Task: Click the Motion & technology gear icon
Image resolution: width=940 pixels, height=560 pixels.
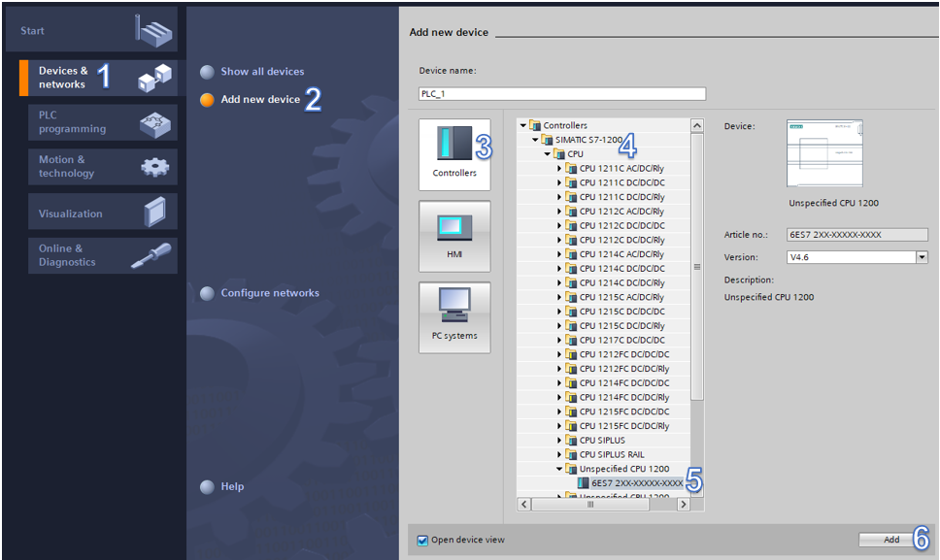Action: [x=155, y=167]
